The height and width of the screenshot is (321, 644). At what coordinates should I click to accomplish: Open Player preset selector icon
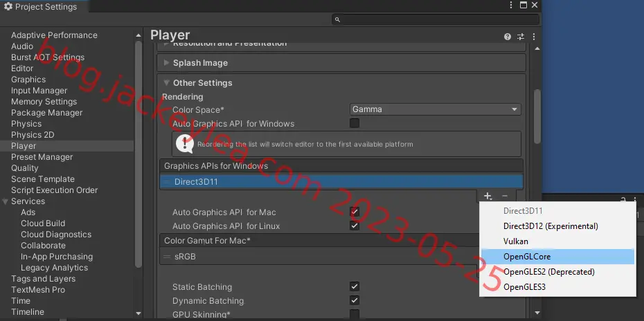(x=520, y=37)
